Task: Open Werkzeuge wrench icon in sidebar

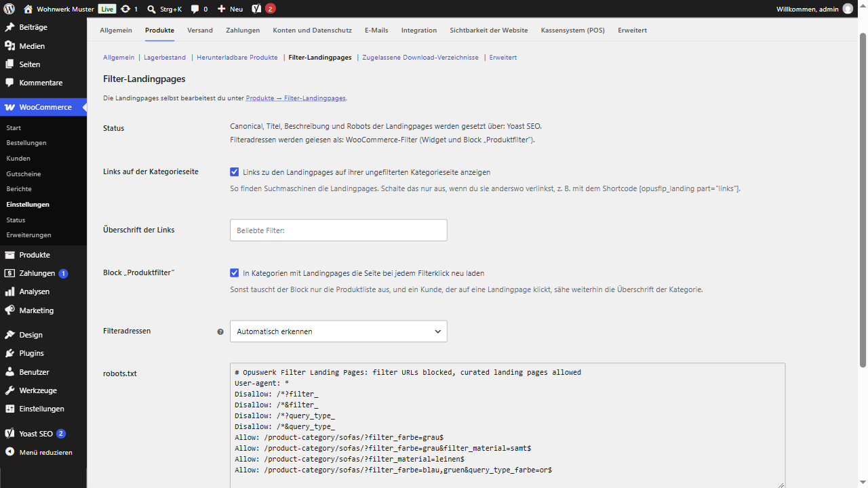Action: pos(9,390)
